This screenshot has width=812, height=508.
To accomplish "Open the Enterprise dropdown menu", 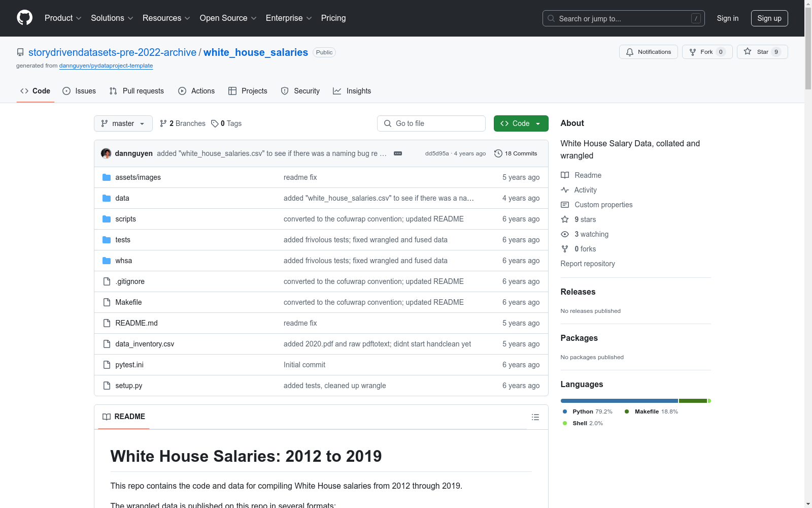I will [289, 18].
